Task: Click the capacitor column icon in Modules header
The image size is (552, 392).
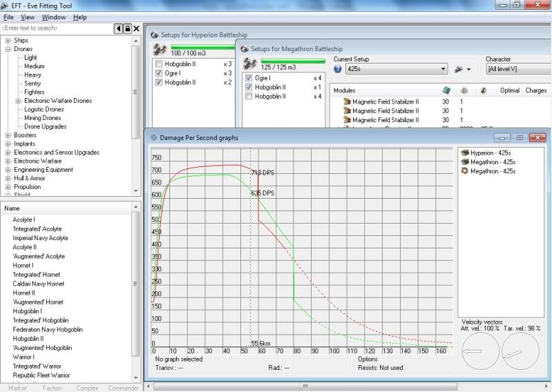Action: point(484,90)
